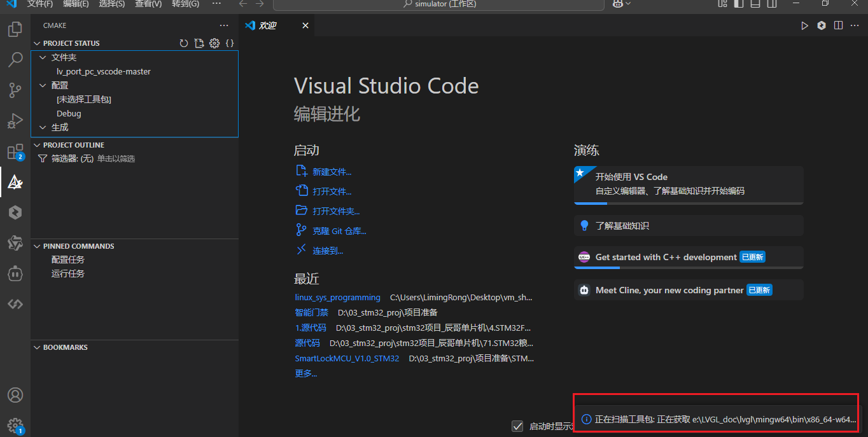The height and width of the screenshot is (437, 868).
Task: Open the 开始使用 VS Code walkthrough
Action: click(x=689, y=185)
